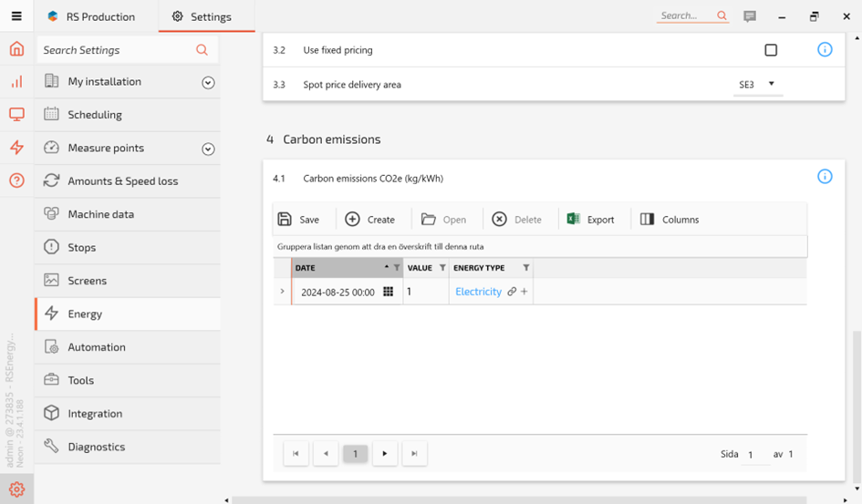This screenshot has height=504, width=862.
Task: Click the link icon beside Electricity
Action: coord(512,292)
